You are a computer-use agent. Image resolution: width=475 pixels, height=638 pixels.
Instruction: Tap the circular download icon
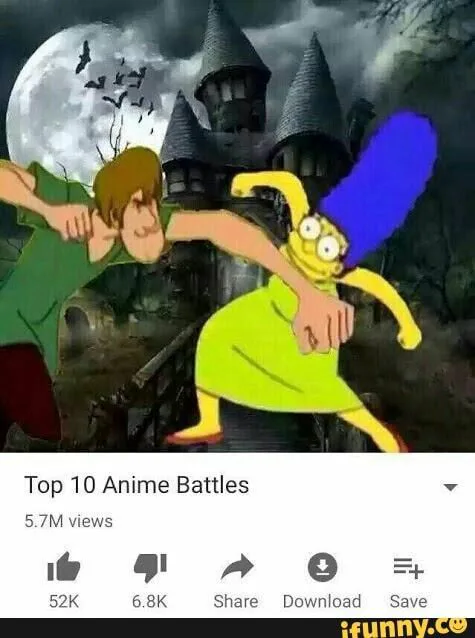coord(322,567)
